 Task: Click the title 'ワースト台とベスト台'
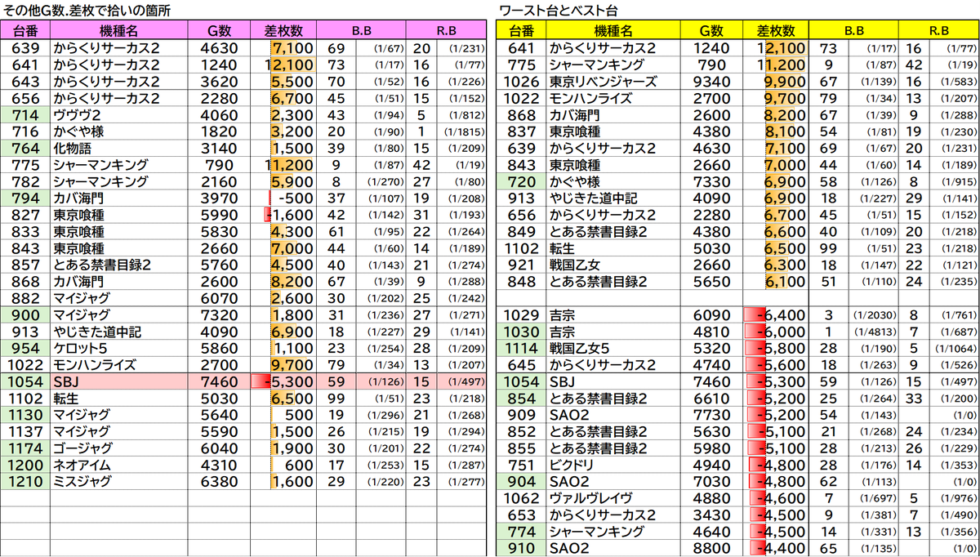pyautogui.click(x=559, y=10)
